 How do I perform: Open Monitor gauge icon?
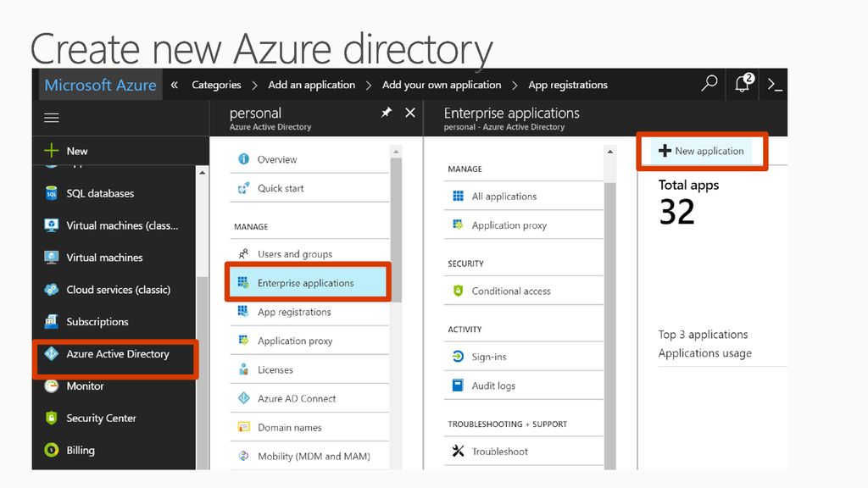pos(52,385)
